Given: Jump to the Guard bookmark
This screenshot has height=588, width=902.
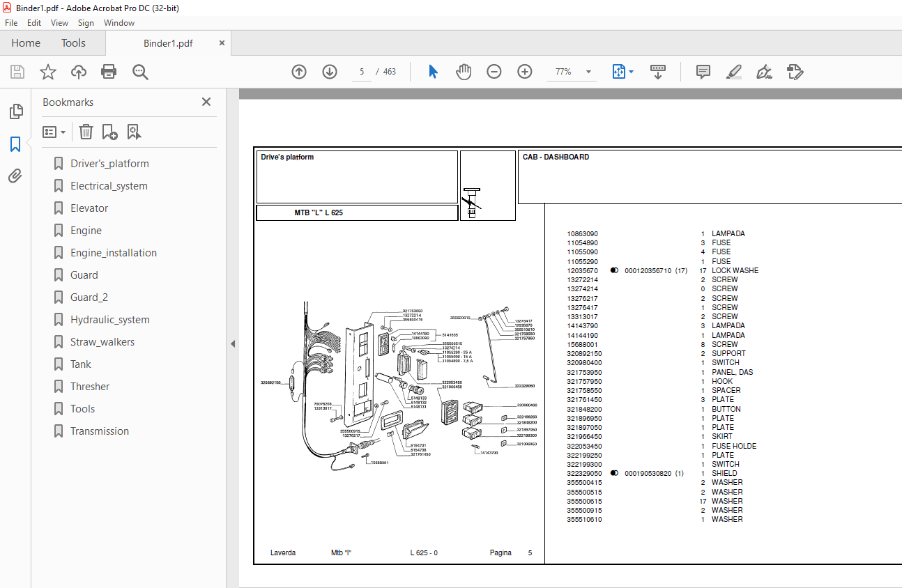Looking at the screenshot, I should point(84,275).
